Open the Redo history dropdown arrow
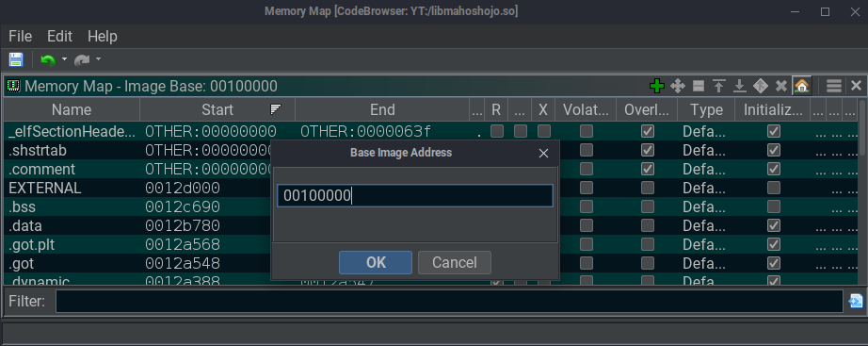This screenshot has width=868, height=346. point(98,59)
